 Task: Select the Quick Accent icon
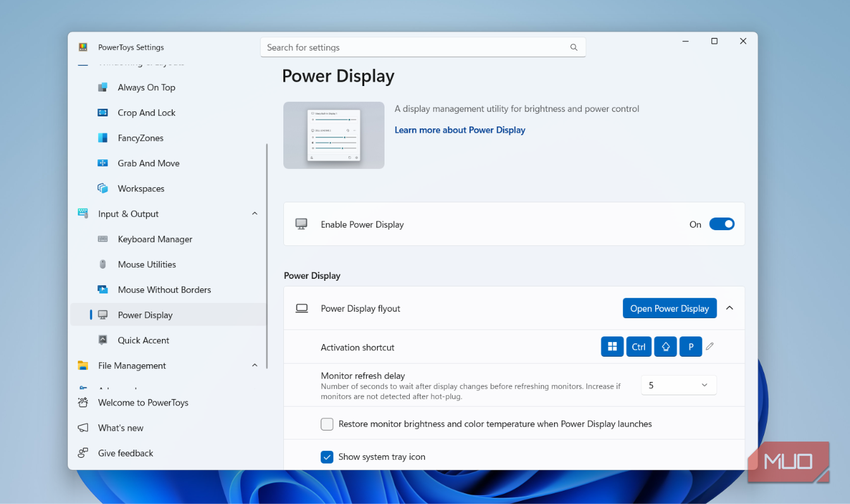(102, 340)
